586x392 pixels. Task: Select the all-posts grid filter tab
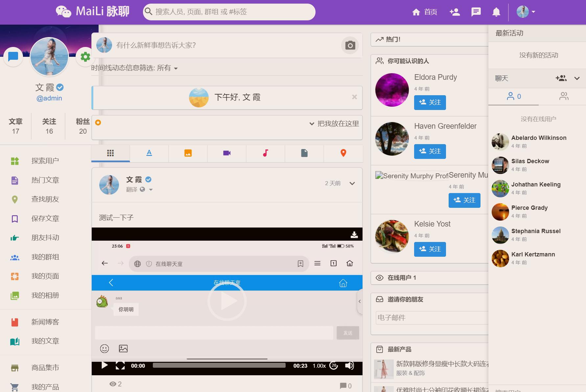tap(110, 153)
